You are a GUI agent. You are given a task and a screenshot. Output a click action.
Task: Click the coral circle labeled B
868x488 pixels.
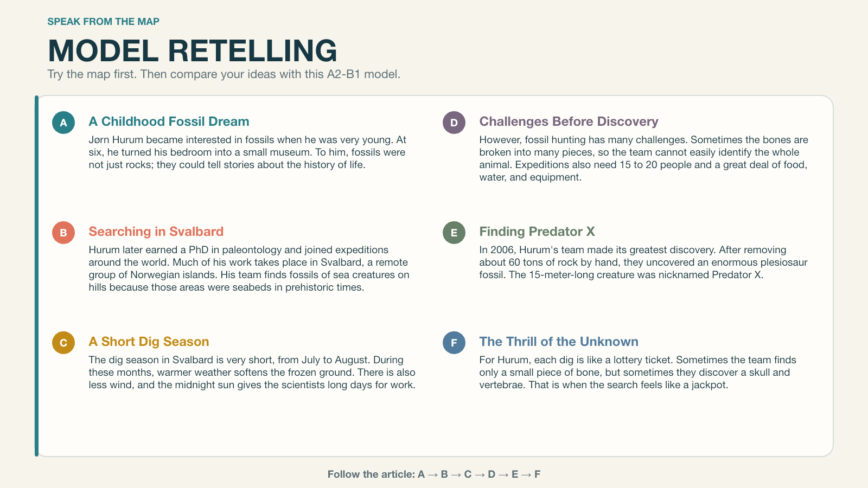click(63, 233)
